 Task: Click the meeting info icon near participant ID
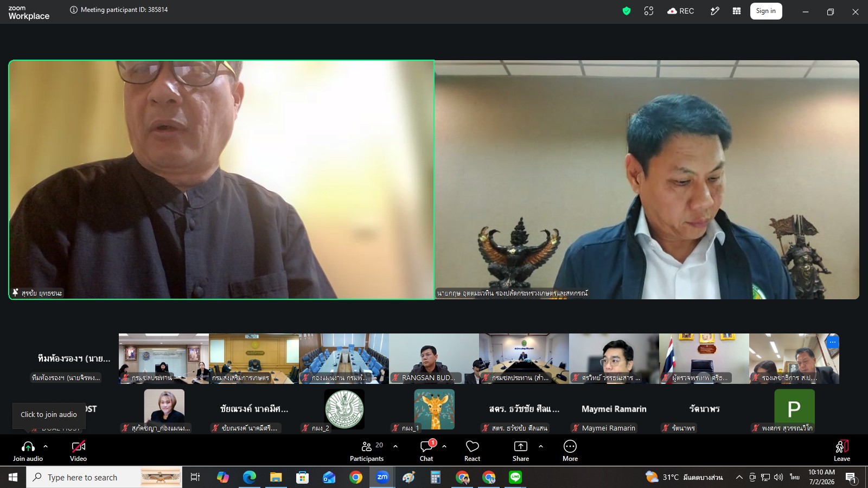(x=74, y=10)
